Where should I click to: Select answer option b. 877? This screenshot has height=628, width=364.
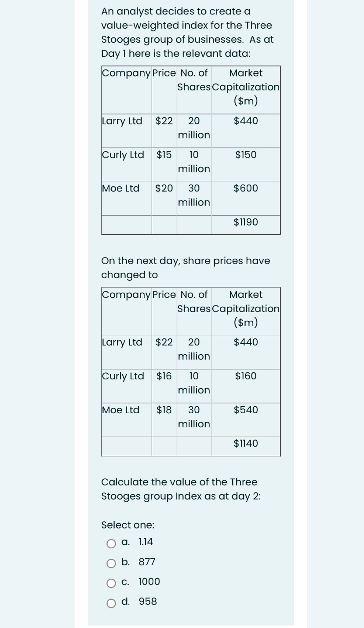[x=111, y=562]
